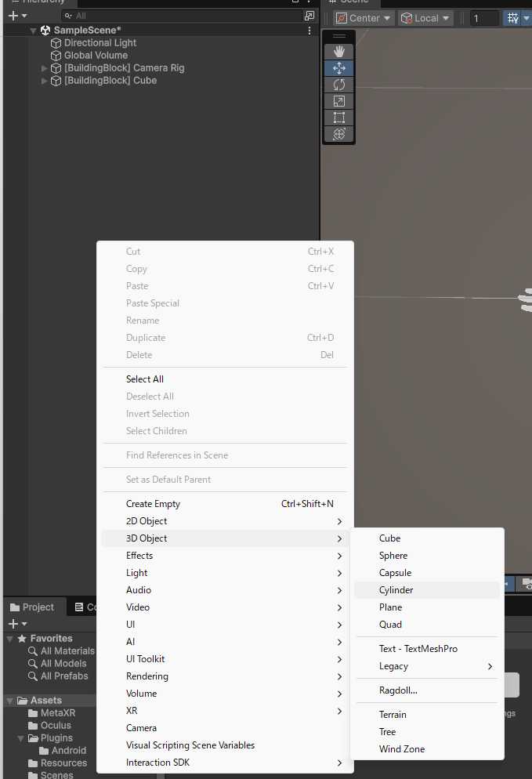Open the UI submenu
The width and height of the screenshot is (532, 779).
pos(225,625)
